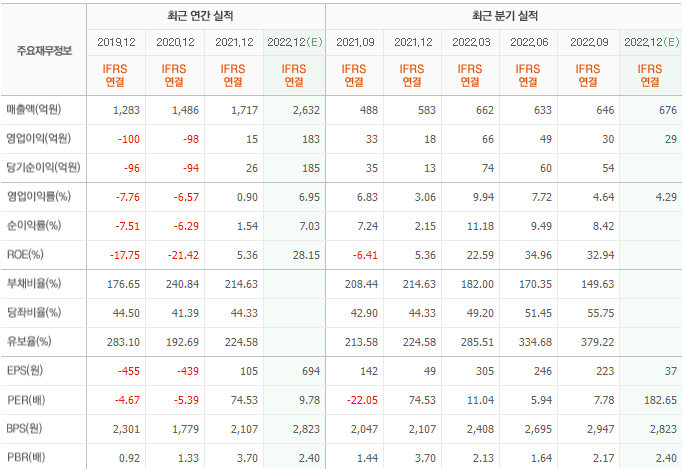Click reserve ratio value 283.10
The height and width of the screenshot is (469, 686).
pyautogui.click(x=123, y=343)
